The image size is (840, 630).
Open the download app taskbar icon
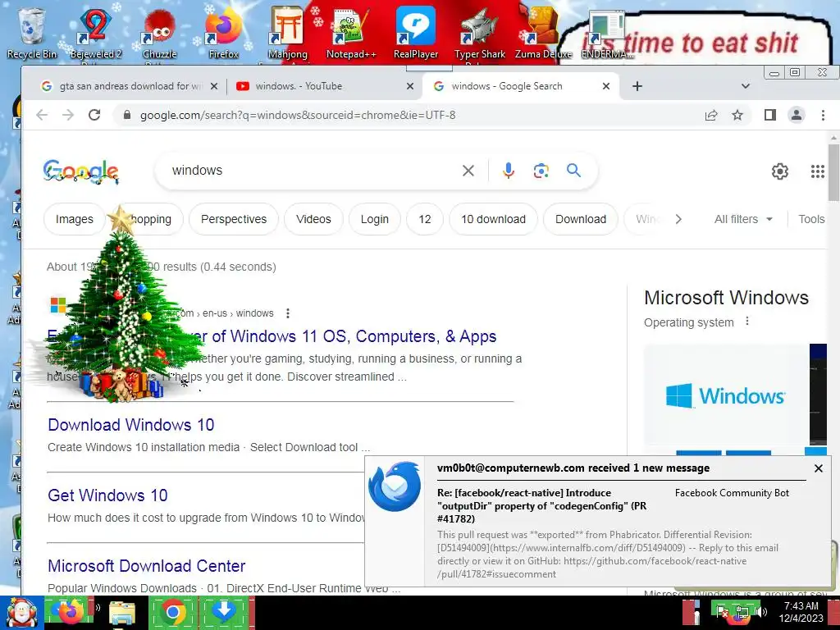tap(224, 612)
